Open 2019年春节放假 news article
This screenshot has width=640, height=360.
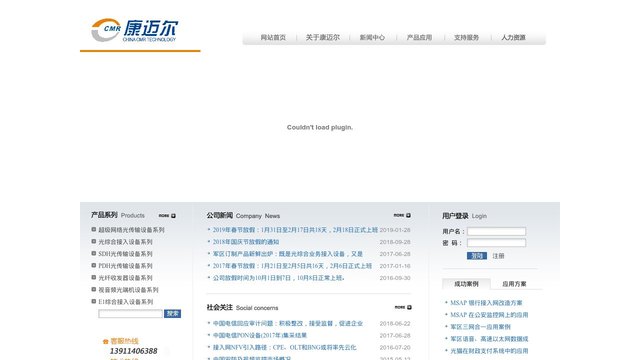[x=295, y=230]
